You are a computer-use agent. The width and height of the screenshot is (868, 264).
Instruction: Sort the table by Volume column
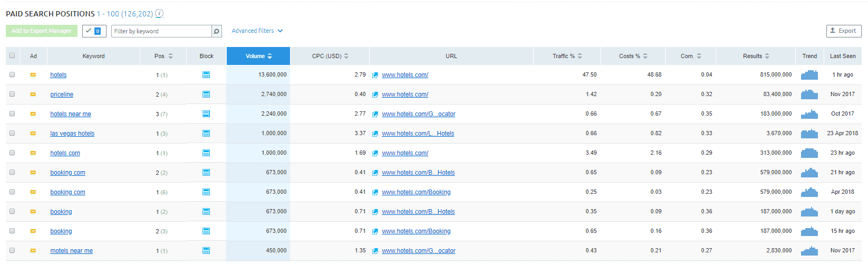click(x=258, y=56)
